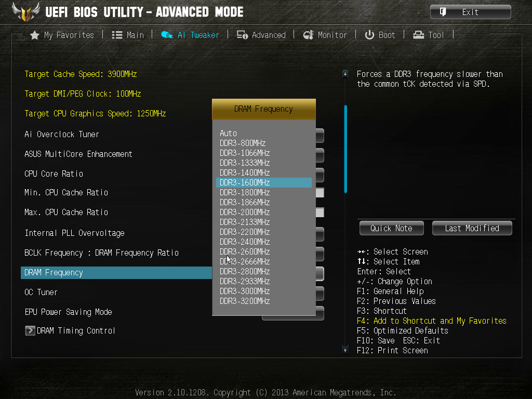The width and height of the screenshot is (532, 399).
Task: Open the Quick Note button
Action: pyautogui.click(x=392, y=229)
